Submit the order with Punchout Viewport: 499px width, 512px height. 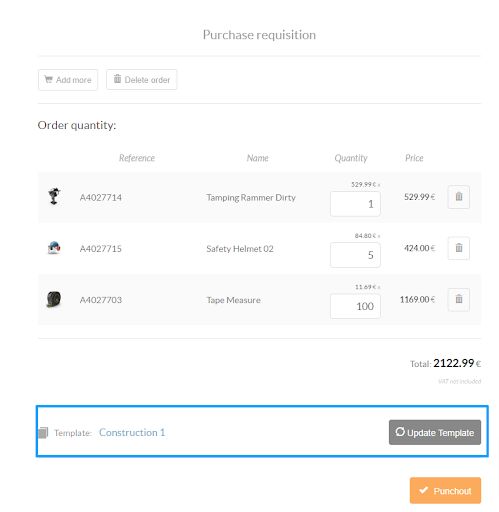click(x=445, y=490)
